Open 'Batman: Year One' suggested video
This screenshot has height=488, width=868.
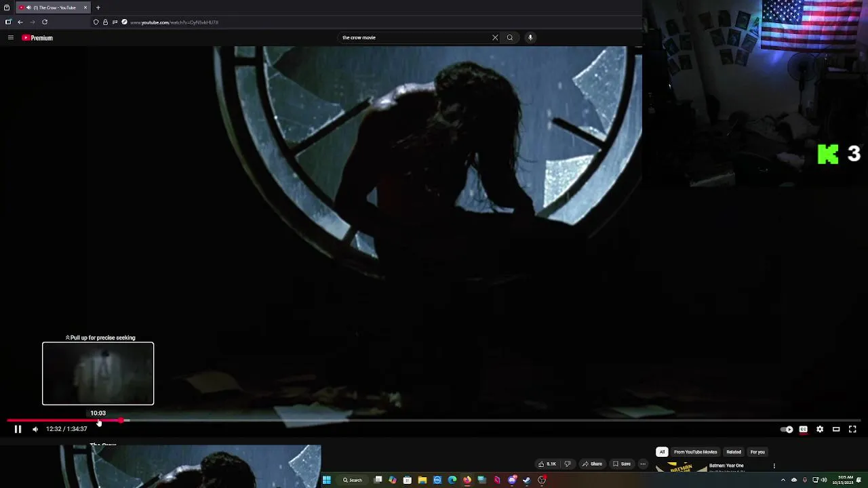[x=726, y=466]
